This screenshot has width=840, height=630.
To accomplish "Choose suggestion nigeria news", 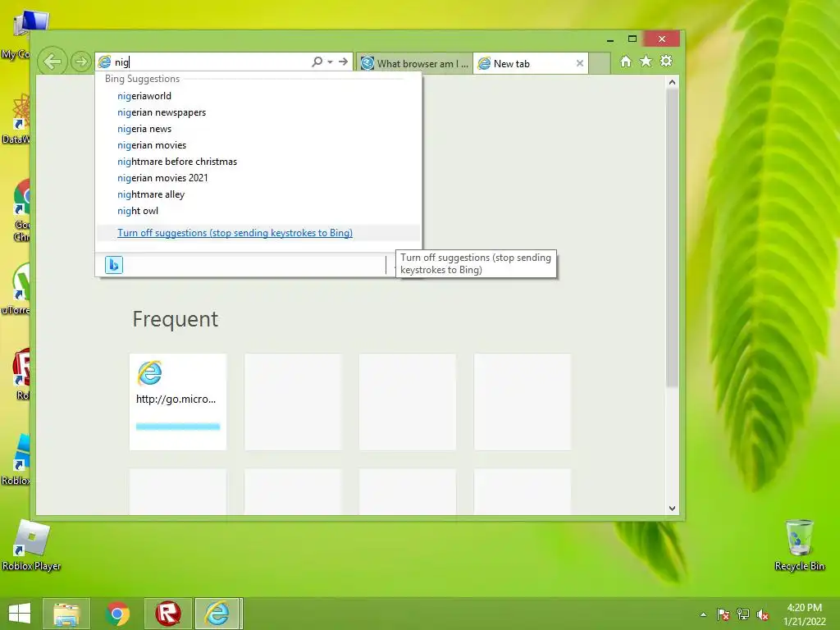I will coord(258,129).
